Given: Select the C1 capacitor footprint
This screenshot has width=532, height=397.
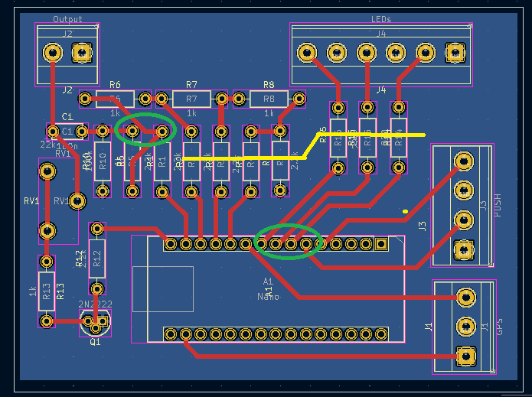Looking at the screenshot, I should click(x=67, y=132).
